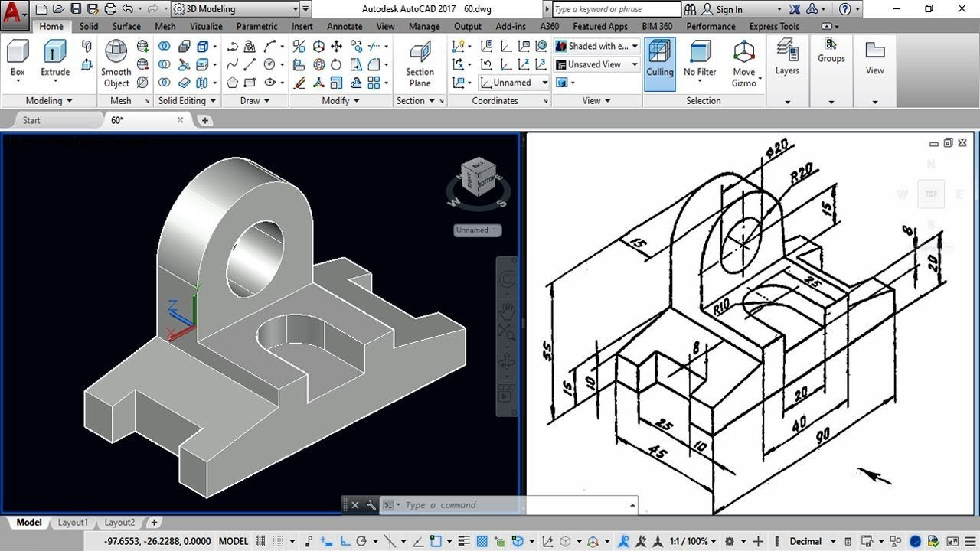Select the Polygon draw tool
This screenshot has width=980, height=551.
point(232,83)
